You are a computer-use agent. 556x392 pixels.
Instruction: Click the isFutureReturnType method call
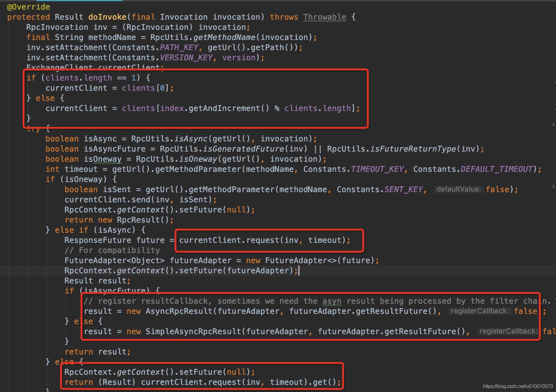413,149
